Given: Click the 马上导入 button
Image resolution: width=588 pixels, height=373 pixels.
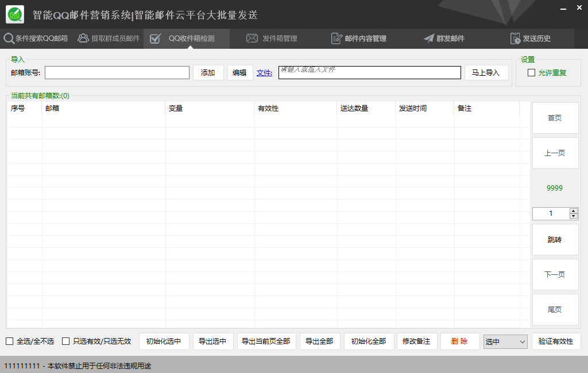Looking at the screenshot, I should coord(486,73).
